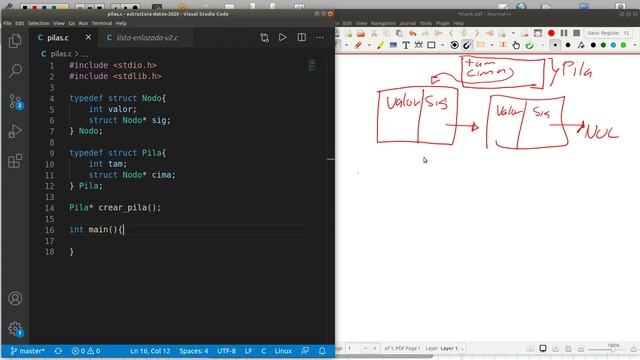Pick the black color swatch
Viewport: 640px width, 360px height.
pos(593,45)
